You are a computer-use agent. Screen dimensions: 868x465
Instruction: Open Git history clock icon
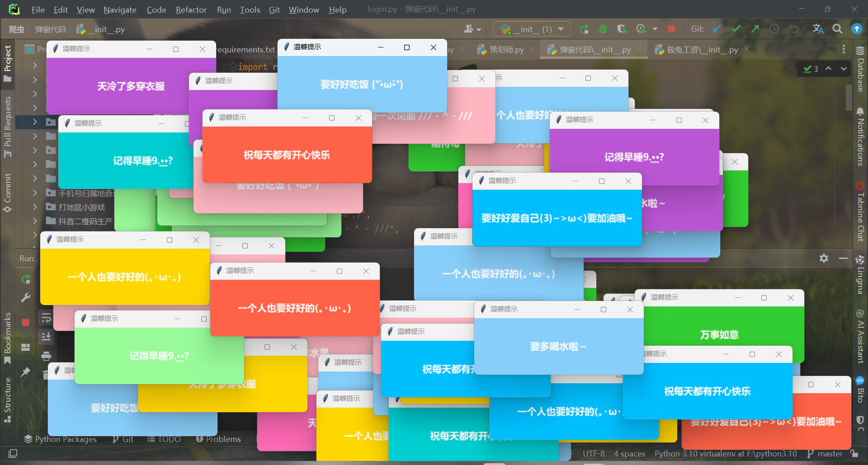774,29
